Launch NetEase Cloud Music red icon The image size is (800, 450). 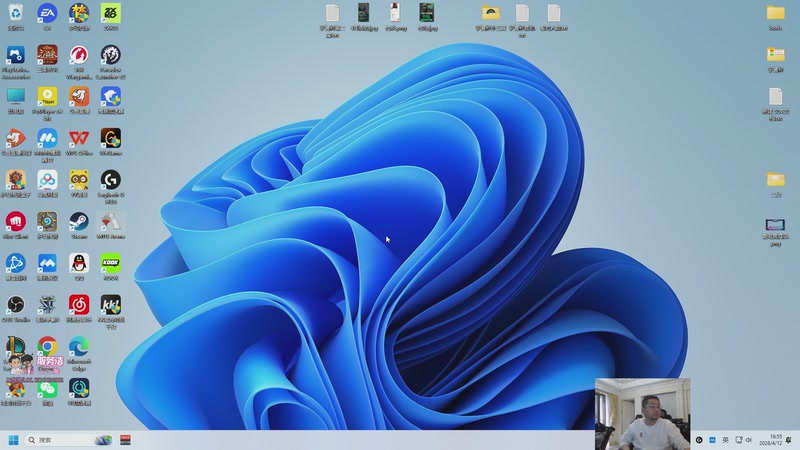click(x=79, y=305)
